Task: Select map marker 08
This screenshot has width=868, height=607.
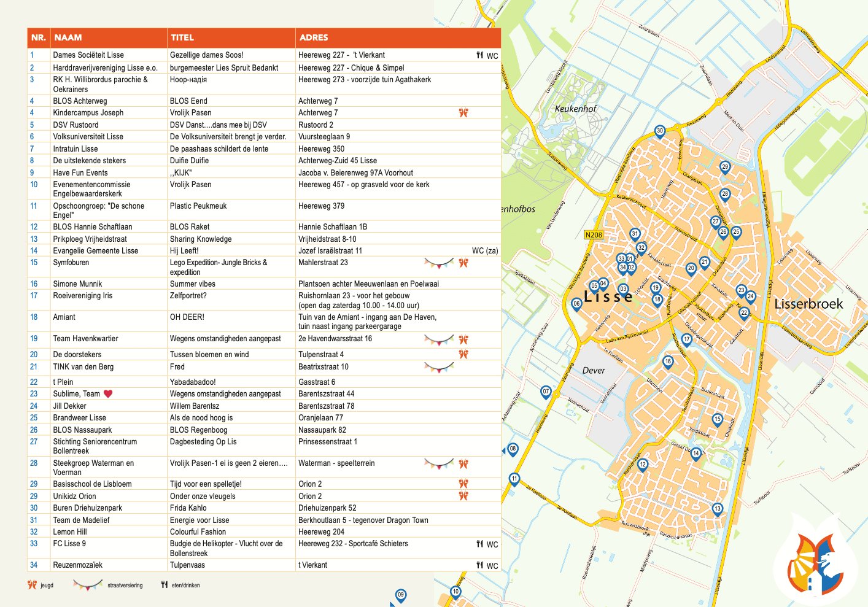Action: [x=513, y=450]
